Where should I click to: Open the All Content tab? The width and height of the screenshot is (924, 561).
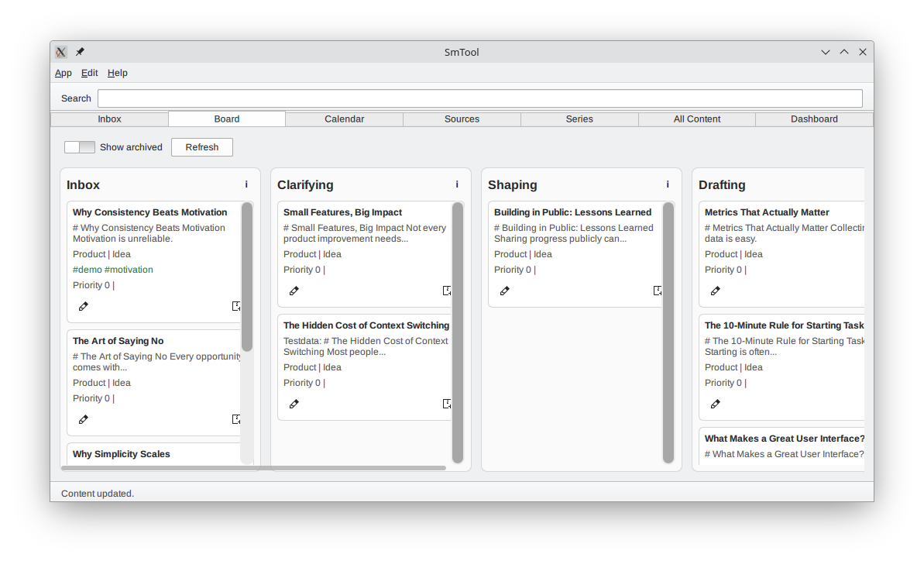[x=697, y=119]
